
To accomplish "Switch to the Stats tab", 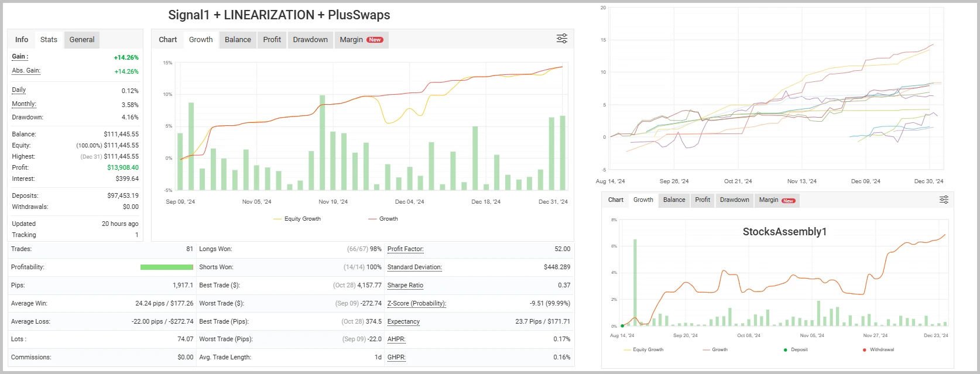I will pos(49,40).
